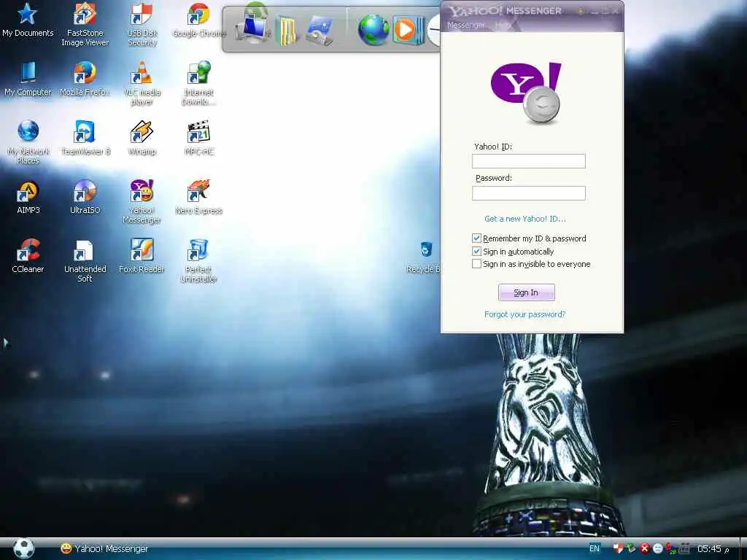Image resolution: width=747 pixels, height=560 pixels.
Task: Select the Internet Download Manager icon
Action: point(199,83)
